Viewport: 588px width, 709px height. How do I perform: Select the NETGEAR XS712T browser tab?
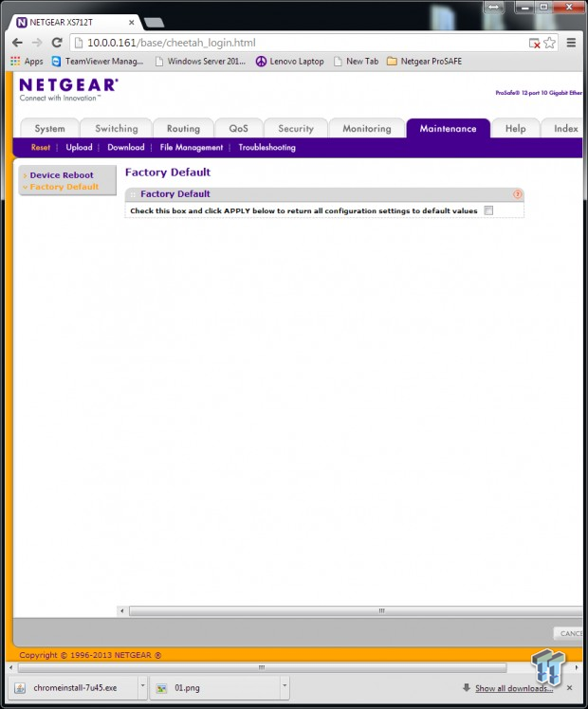pyautogui.click(x=75, y=22)
